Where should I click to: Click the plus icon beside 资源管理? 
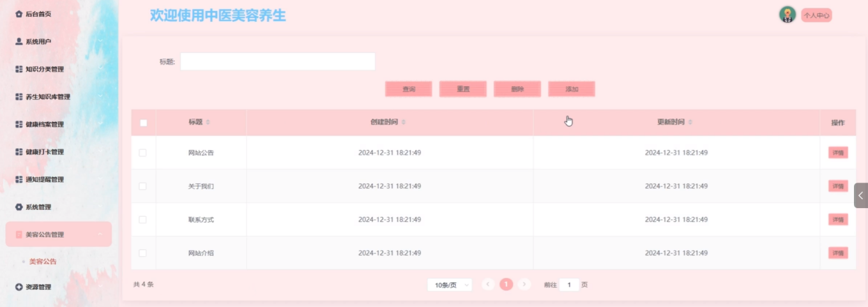[x=19, y=287]
